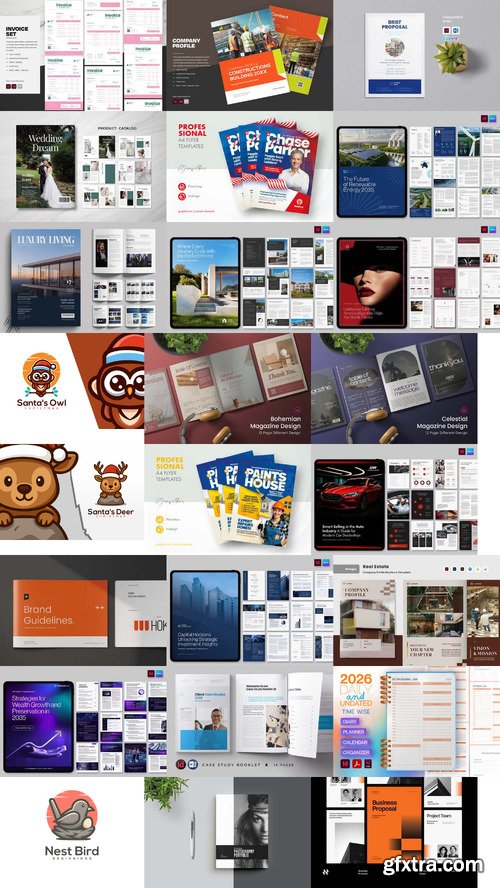Open the Capital Horizons investment ebook cover
Screen dimensions: 500x888
click(205, 616)
